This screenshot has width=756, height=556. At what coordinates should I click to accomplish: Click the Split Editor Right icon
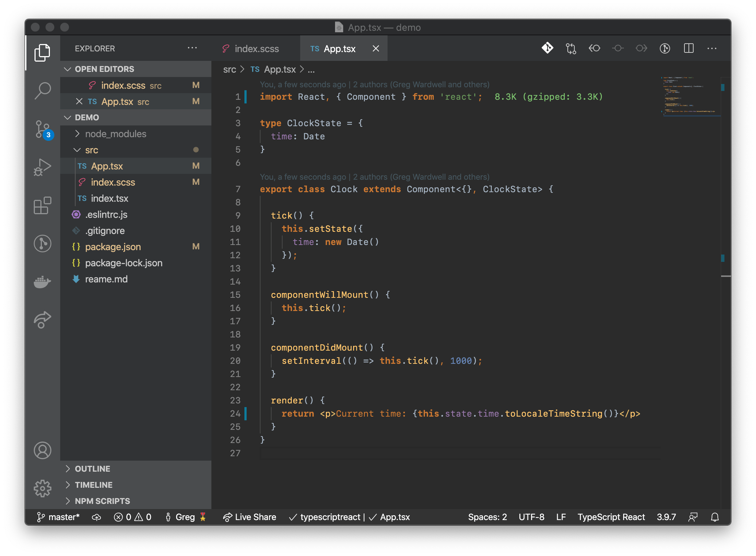[x=688, y=48]
